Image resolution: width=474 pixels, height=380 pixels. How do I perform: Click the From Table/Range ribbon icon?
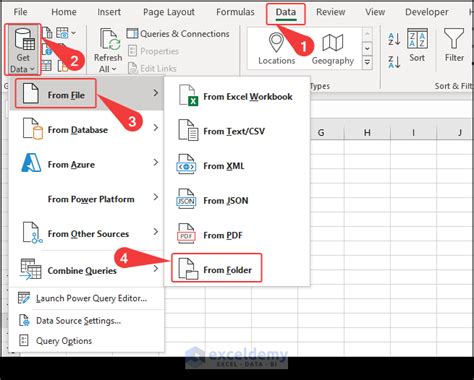pos(47,65)
